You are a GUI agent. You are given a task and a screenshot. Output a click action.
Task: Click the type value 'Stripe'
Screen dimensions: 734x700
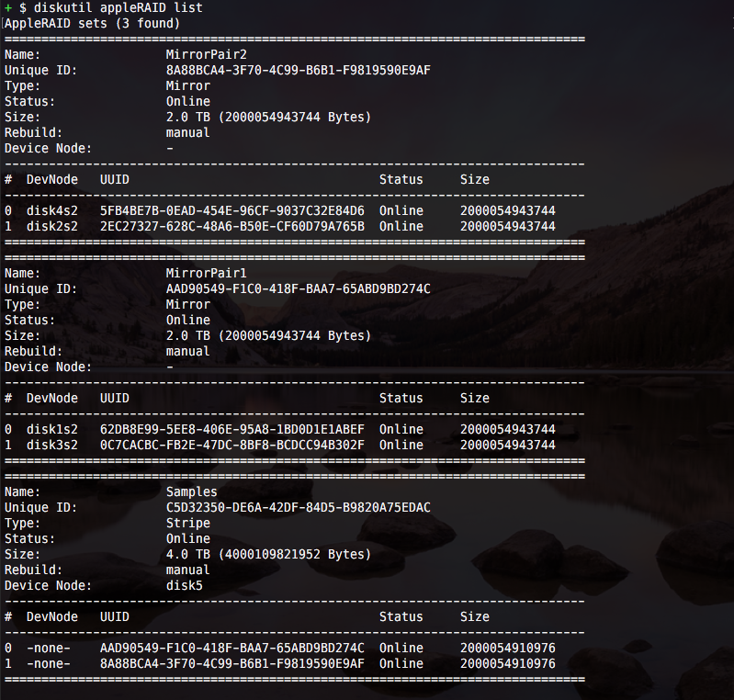[x=187, y=523]
